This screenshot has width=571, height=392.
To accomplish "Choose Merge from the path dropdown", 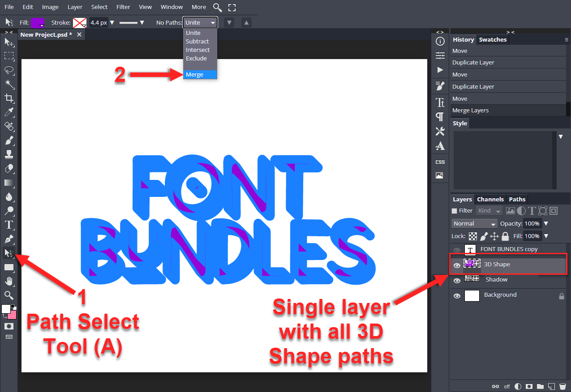I will pos(200,75).
